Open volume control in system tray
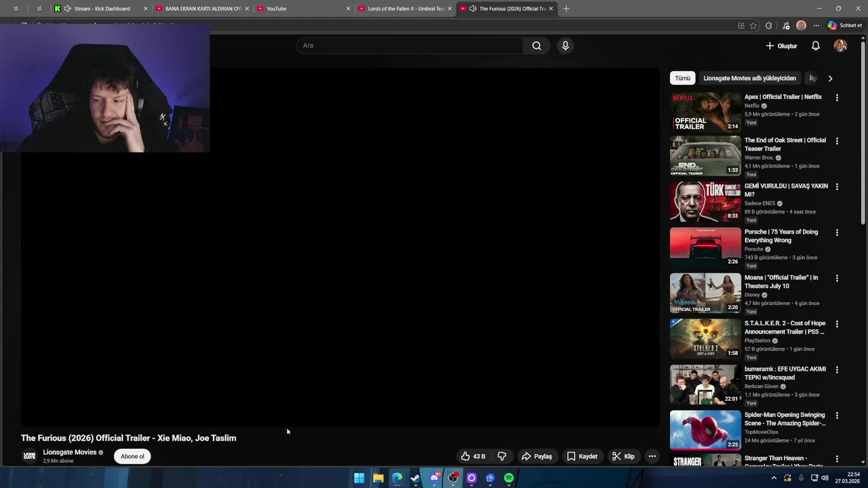The width and height of the screenshot is (868, 488). 825,478
